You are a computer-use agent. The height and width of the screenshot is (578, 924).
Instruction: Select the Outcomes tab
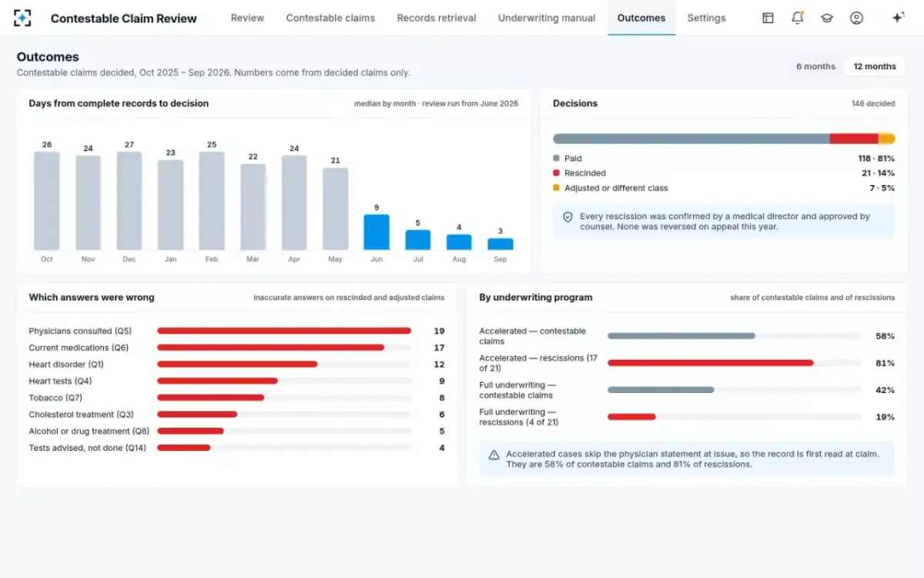(641, 18)
